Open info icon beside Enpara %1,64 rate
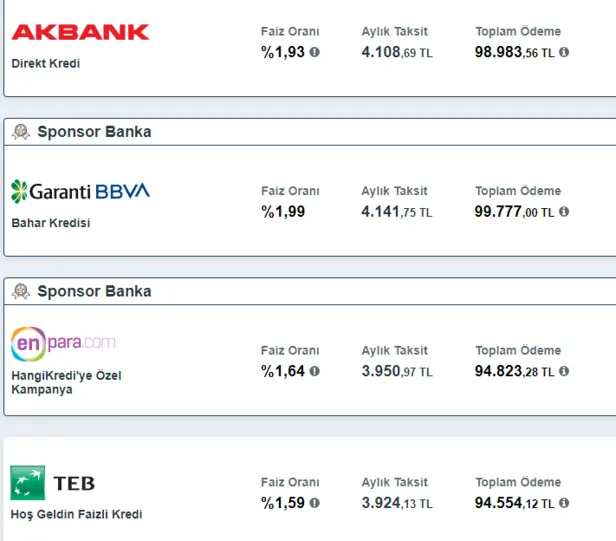616x541 pixels. [315, 371]
